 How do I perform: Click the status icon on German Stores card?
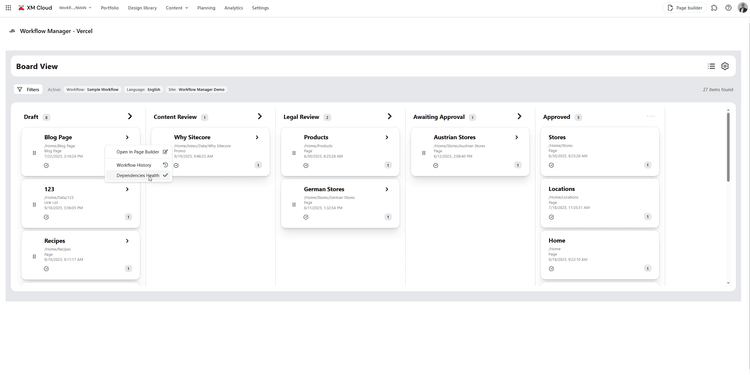click(x=306, y=217)
